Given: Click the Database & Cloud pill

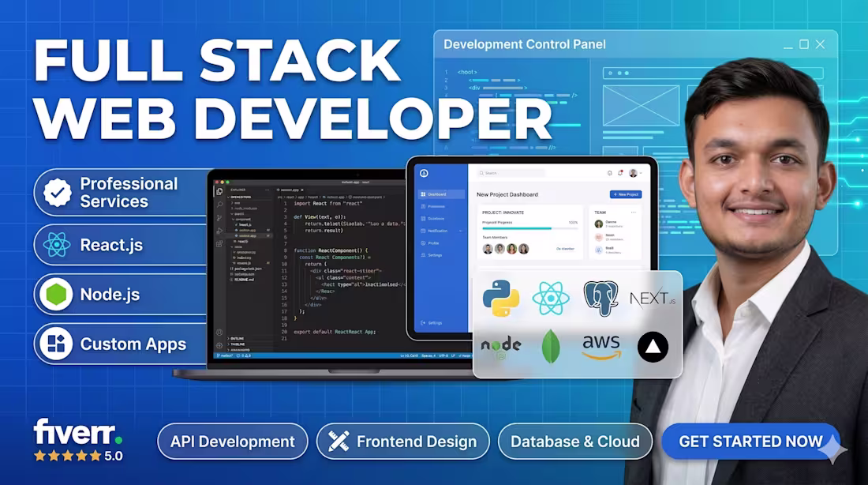Looking at the screenshot, I should (x=574, y=442).
